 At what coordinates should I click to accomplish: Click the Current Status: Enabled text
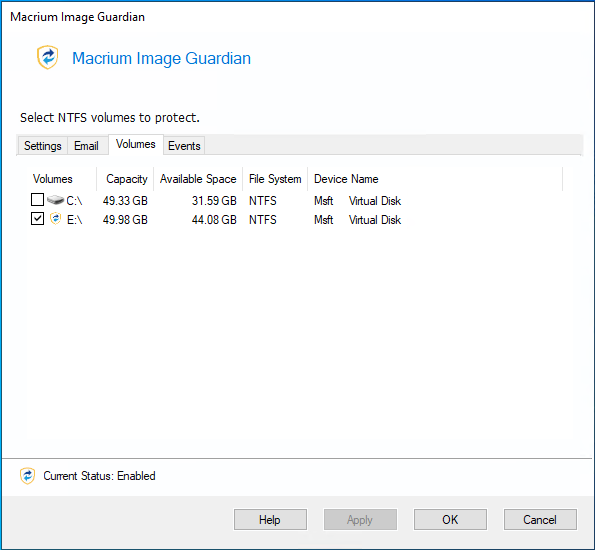point(99,476)
